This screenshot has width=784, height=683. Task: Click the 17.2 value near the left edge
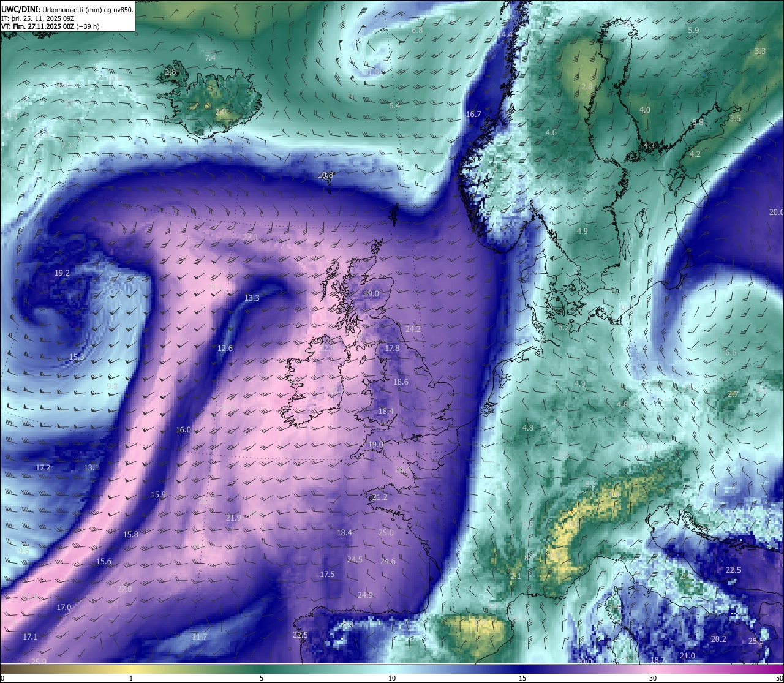coord(43,468)
